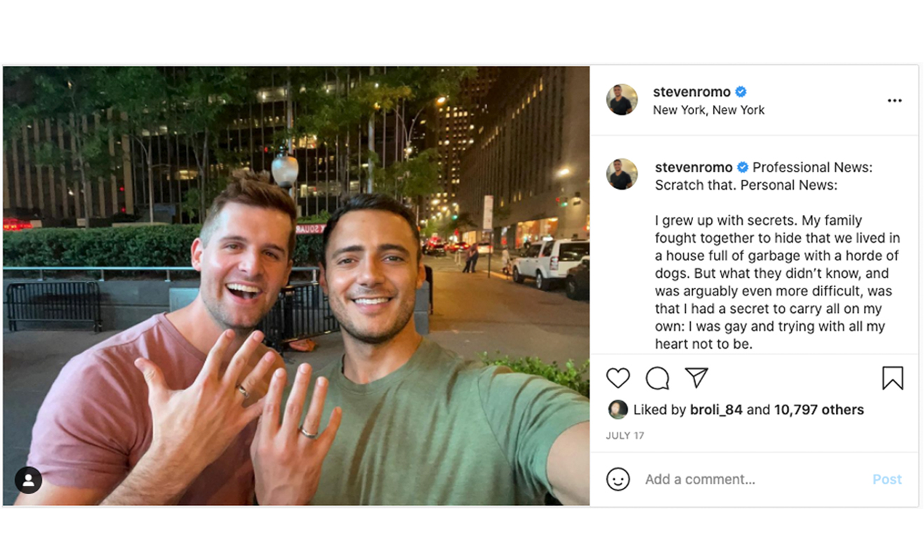
Task: Click the verified badge beside header username
Action: point(741,92)
